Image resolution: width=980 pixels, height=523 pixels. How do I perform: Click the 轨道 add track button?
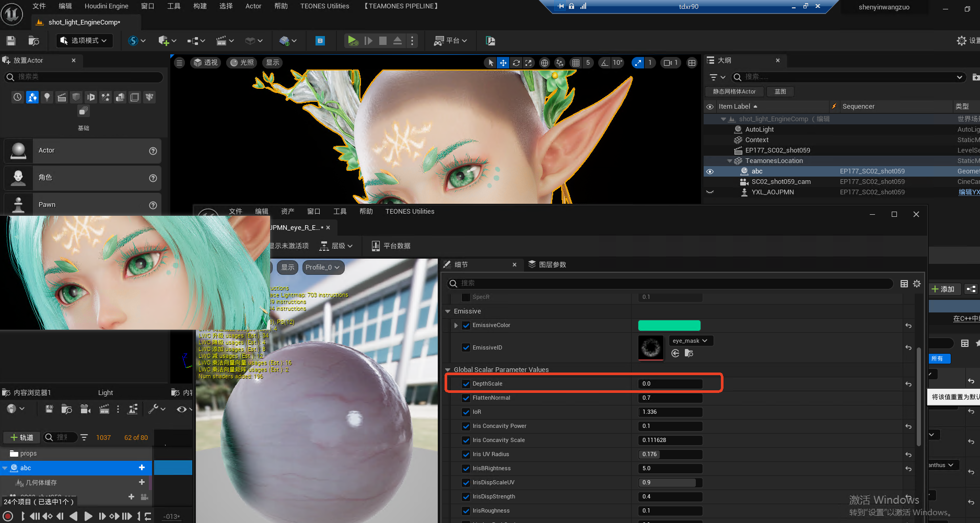point(21,437)
